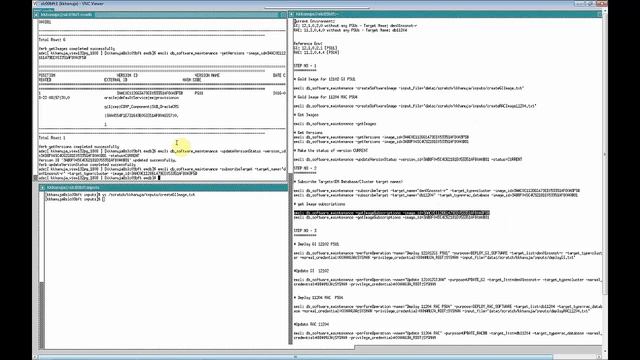Click the 'STEP NO - 3' heading
640x360 pixels.
pos(305,231)
